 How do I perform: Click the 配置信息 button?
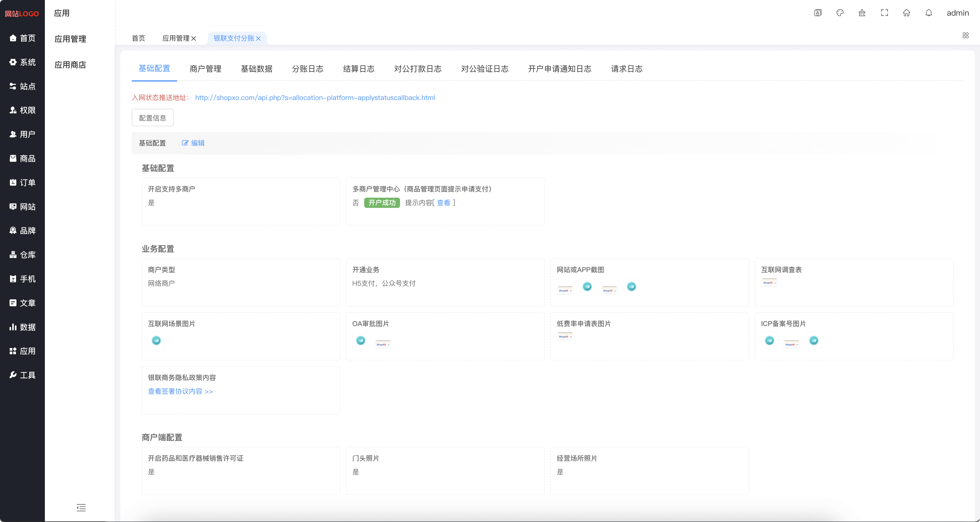tap(152, 118)
